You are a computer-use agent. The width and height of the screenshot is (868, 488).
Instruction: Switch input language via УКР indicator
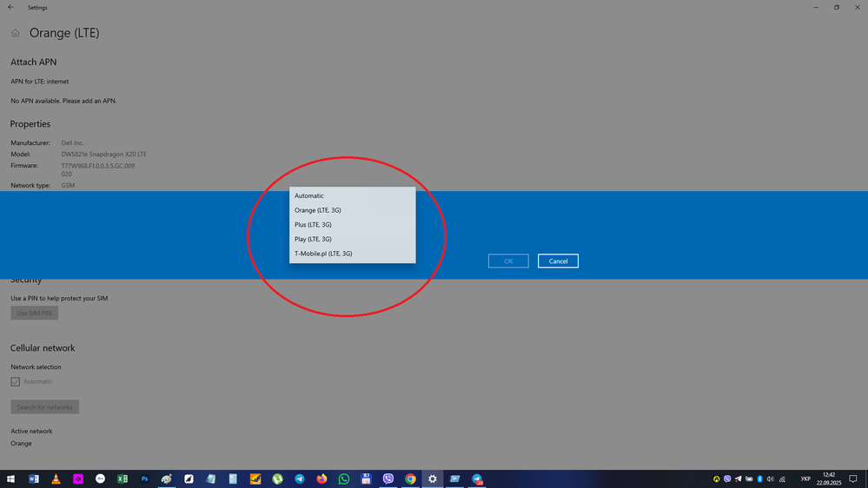[805, 479]
